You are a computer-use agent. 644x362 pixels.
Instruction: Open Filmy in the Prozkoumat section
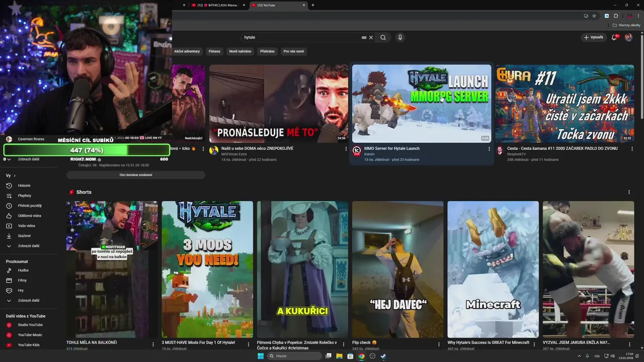click(x=22, y=280)
